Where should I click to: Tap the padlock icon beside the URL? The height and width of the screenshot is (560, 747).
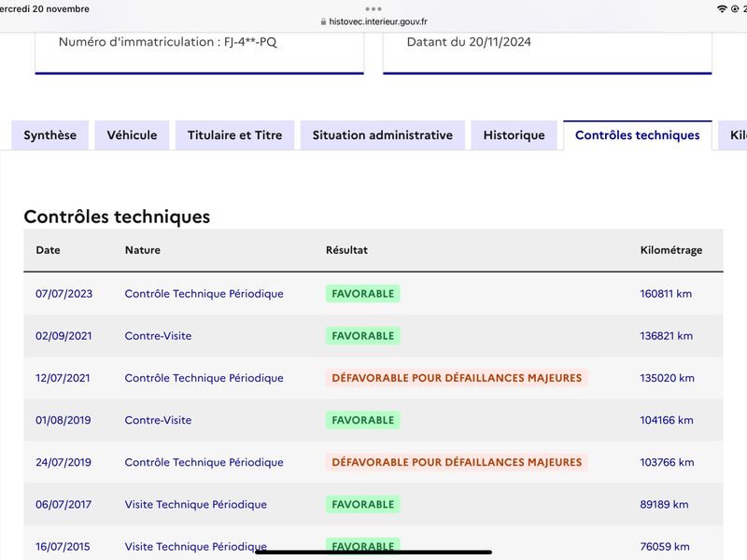[x=323, y=21]
